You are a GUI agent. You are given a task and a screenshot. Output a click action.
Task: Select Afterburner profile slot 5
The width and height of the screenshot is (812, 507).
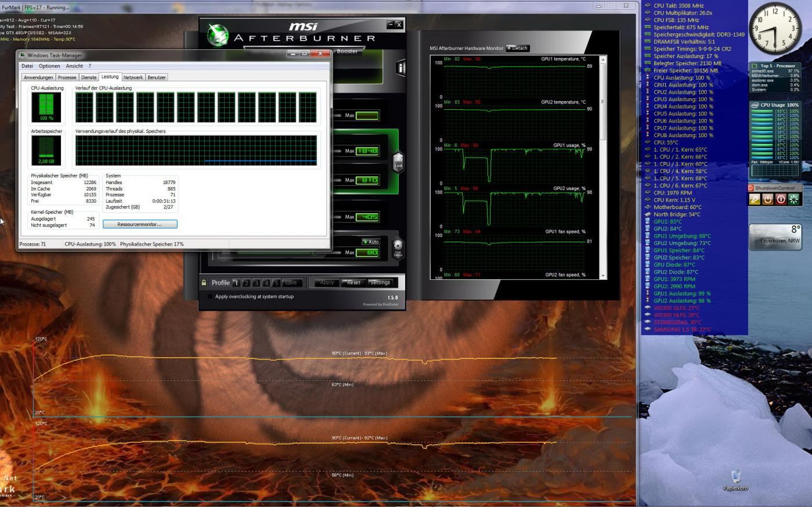pos(276,283)
